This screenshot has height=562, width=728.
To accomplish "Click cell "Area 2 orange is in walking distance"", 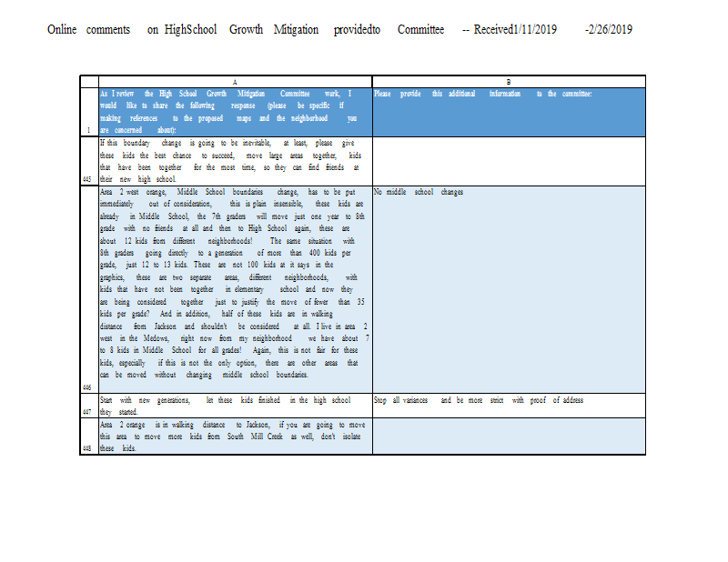I will 236,437.
